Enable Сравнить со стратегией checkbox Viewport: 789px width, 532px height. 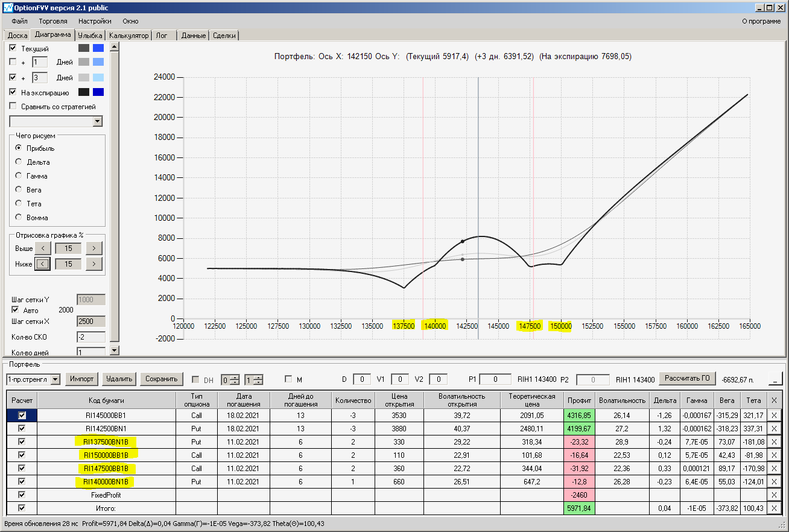tap(13, 107)
